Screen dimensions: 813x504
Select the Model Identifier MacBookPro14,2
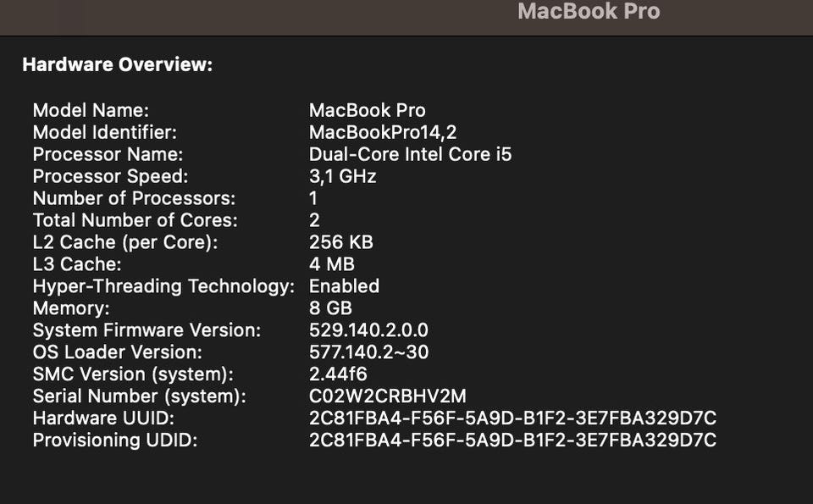(383, 132)
